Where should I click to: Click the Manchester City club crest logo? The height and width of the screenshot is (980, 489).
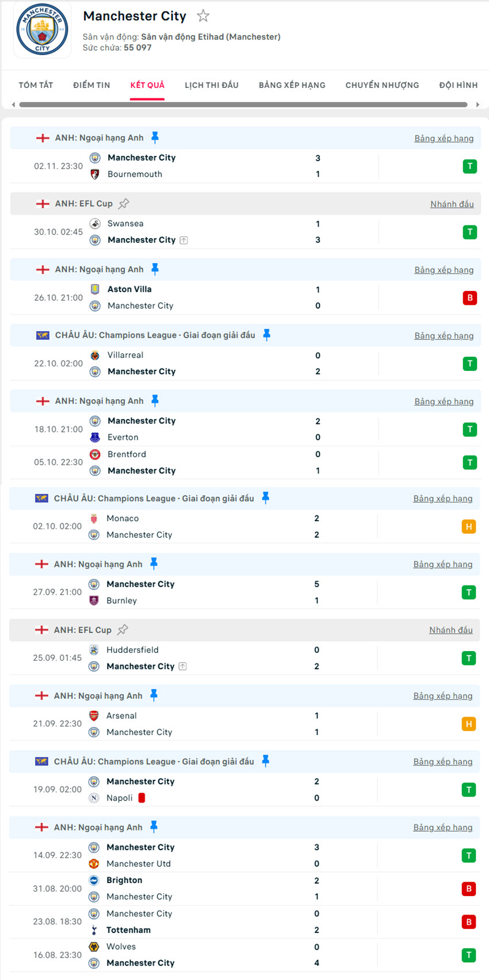(x=42, y=30)
